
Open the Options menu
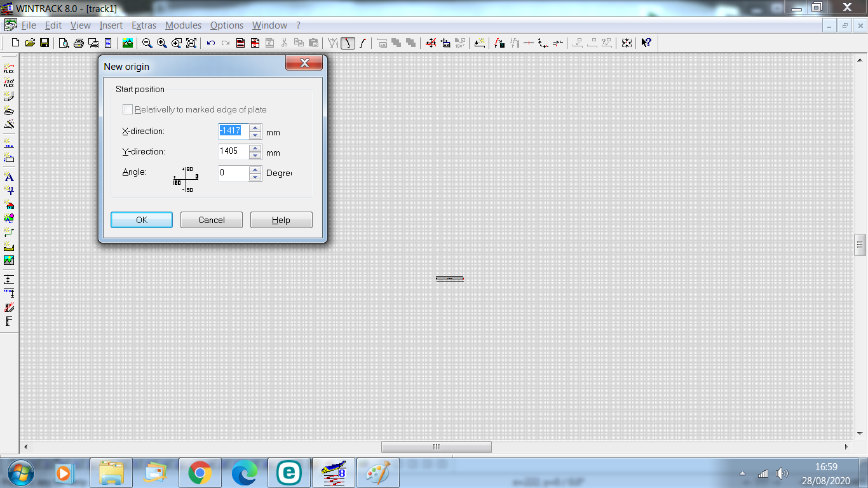click(227, 25)
